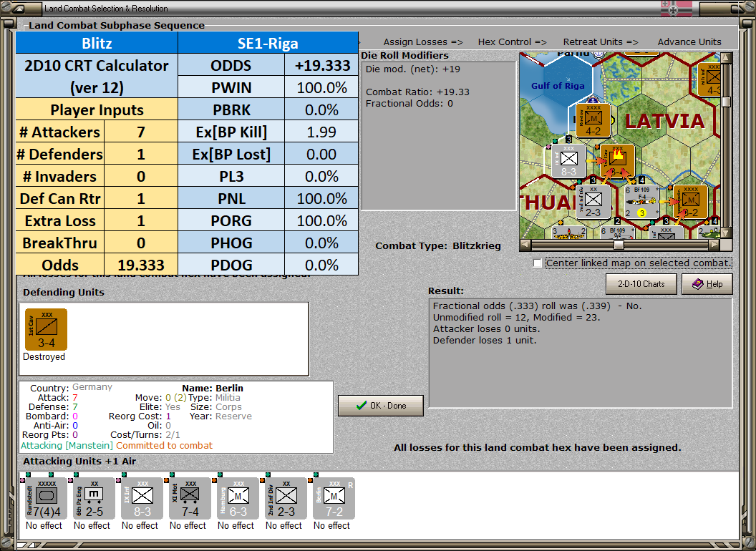Screen dimensions: 756x551
Task: Click the "Committed to combat" status text
Action: coord(164,445)
